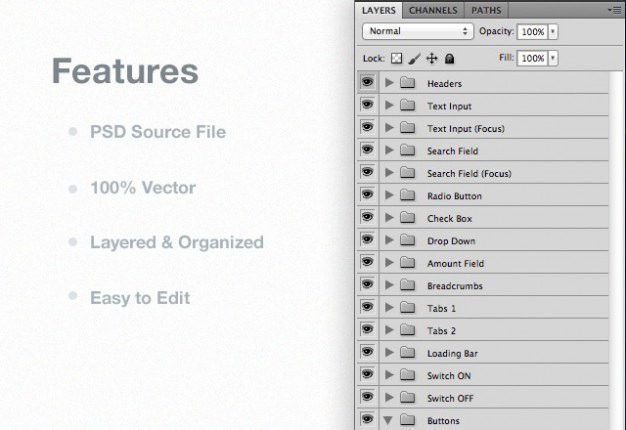Click folder icon of Buttons group

pyautogui.click(x=408, y=420)
